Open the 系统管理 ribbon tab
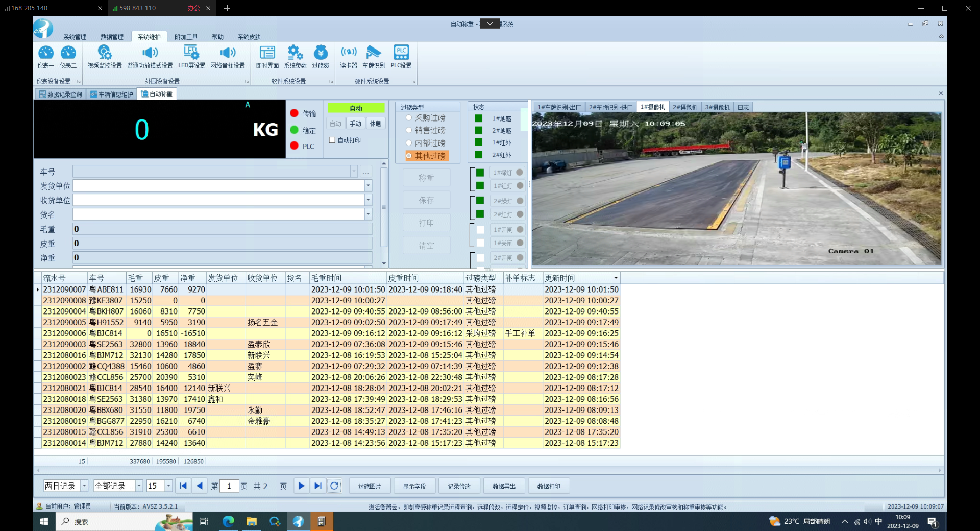This screenshot has width=980, height=531. [75, 37]
